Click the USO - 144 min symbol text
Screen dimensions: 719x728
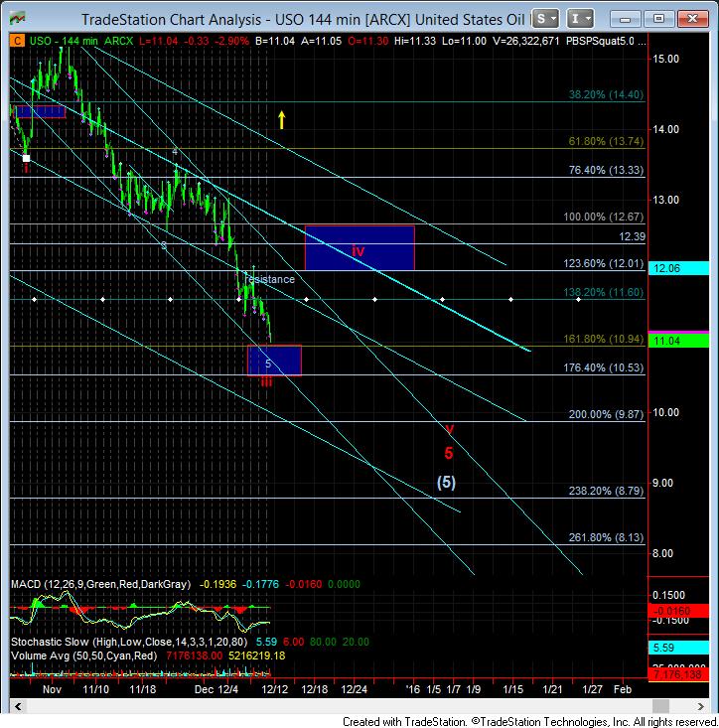(64, 41)
